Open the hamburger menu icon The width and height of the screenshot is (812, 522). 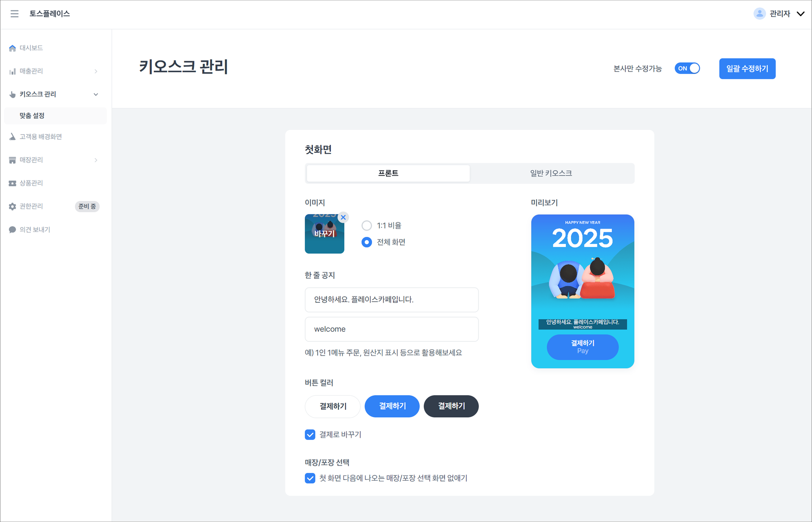click(x=15, y=14)
